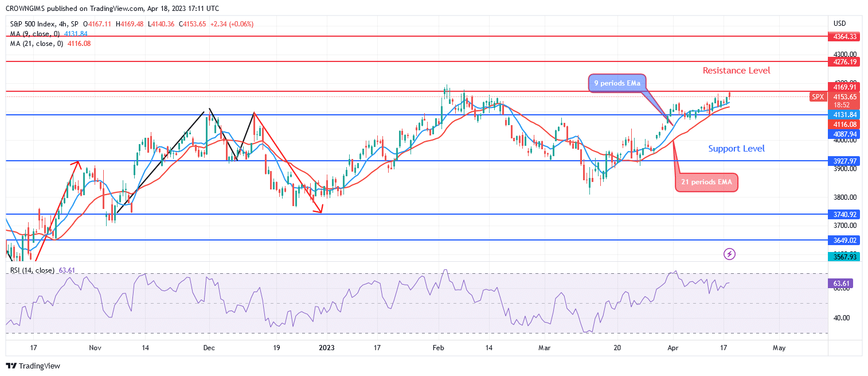Click the Feb label on the time axis
The height and width of the screenshot is (376, 868).
pyautogui.click(x=439, y=348)
